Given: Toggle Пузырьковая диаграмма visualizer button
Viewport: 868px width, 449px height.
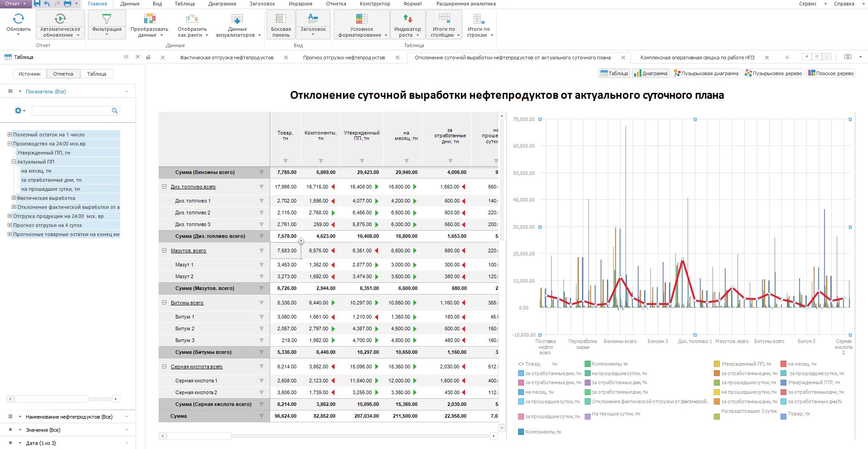Looking at the screenshot, I should [706, 73].
